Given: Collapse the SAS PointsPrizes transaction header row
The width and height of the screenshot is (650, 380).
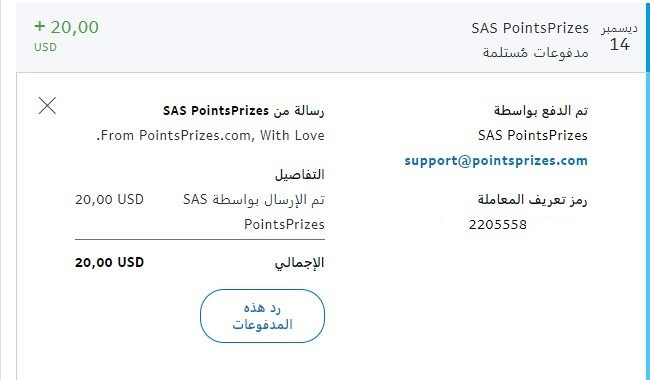Looking at the screenshot, I should 331,37.
